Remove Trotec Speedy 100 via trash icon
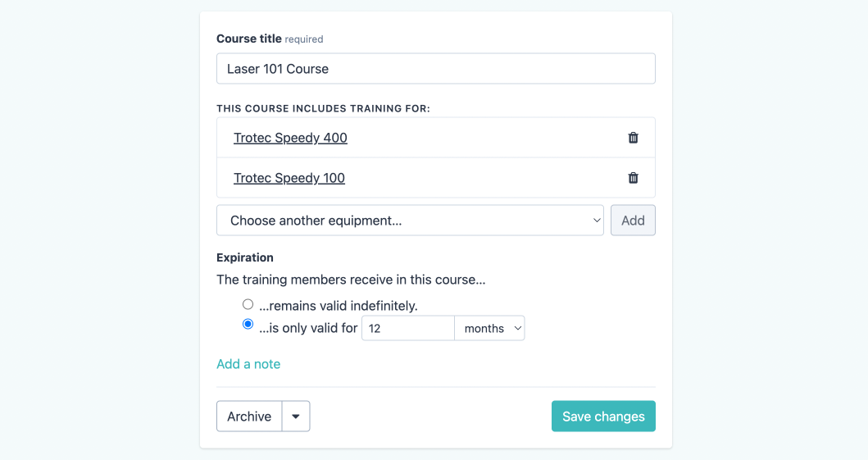 (x=633, y=178)
